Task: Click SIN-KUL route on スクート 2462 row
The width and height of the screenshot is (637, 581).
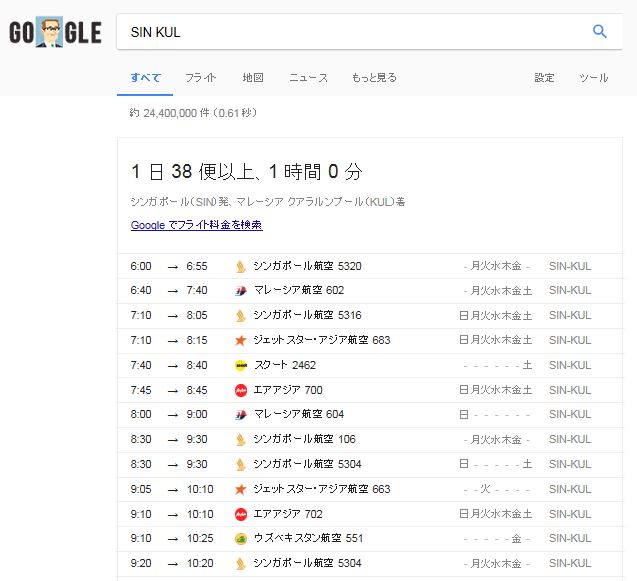Action: [570, 365]
